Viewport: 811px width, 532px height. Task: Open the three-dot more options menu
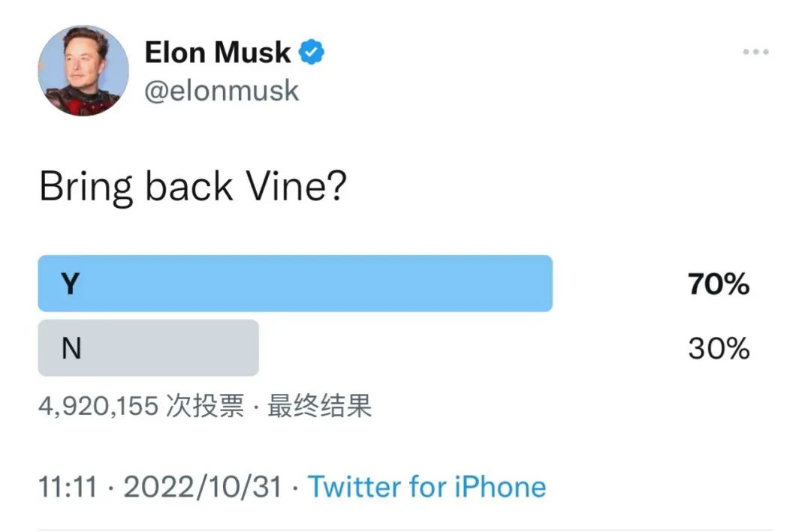[x=755, y=53]
